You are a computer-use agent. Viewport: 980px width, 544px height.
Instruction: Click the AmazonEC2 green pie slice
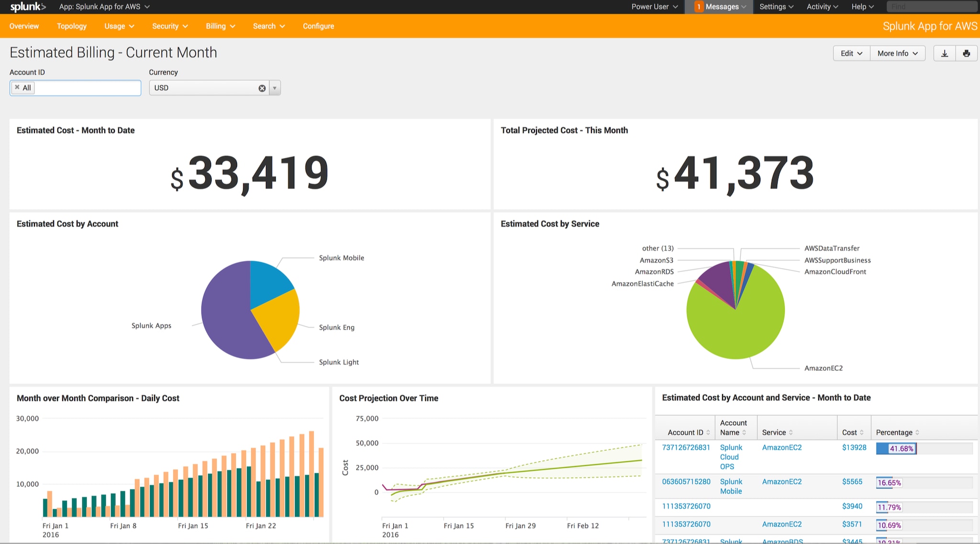coord(735,321)
